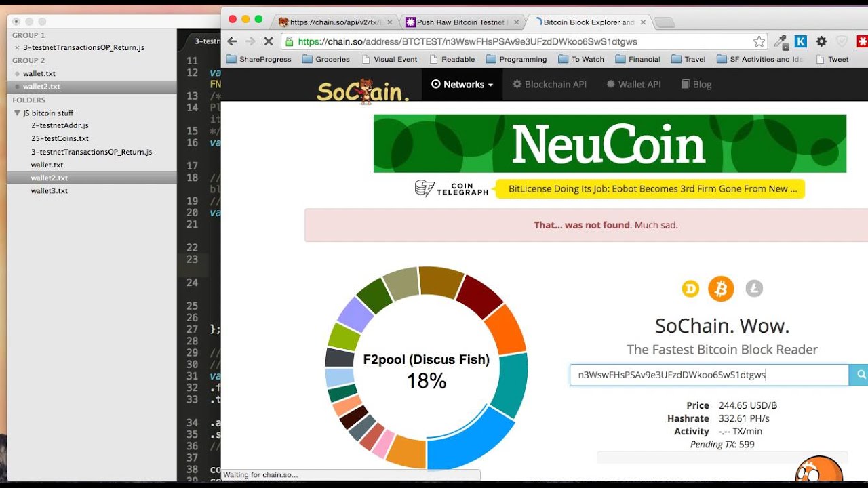Select wallet2.txt in Group 2 open files

pyautogui.click(x=41, y=87)
